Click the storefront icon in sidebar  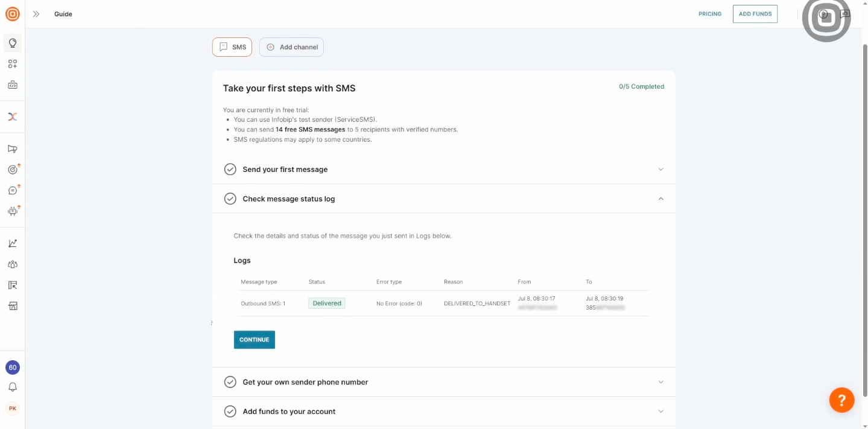coord(12,306)
